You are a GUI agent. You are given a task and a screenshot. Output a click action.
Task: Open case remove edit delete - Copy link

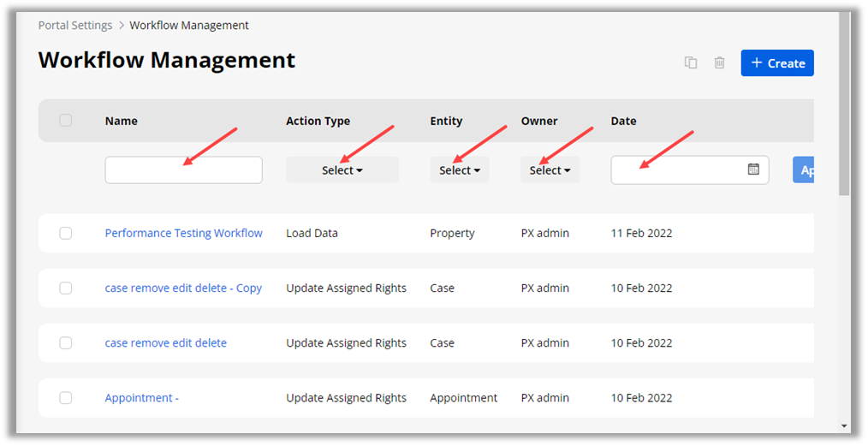(183, 288)
